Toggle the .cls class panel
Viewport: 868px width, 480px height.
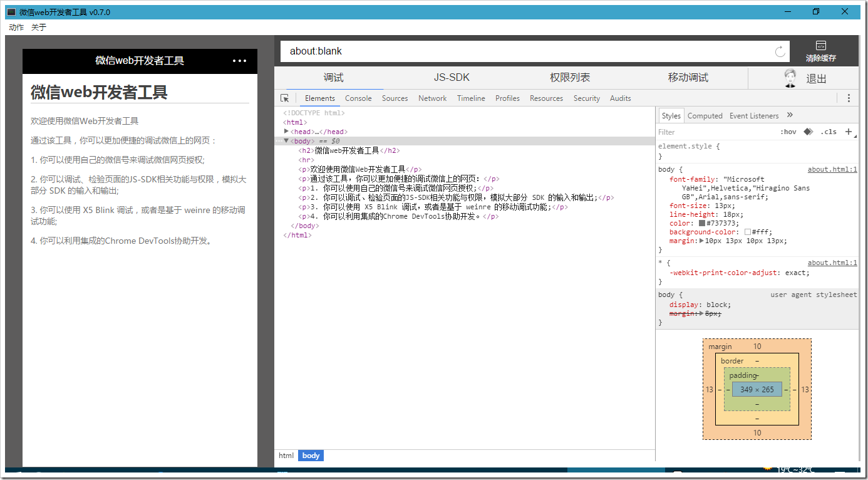pyautogui.click(x=829, y=132)
